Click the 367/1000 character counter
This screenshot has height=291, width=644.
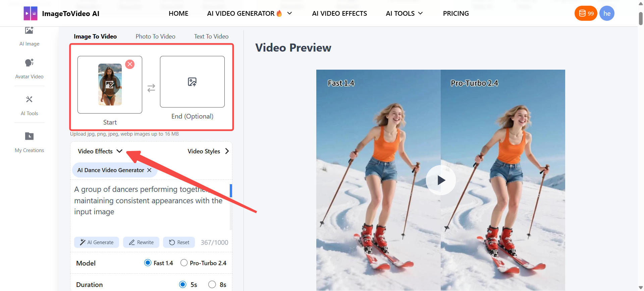[x=214, y=242]
